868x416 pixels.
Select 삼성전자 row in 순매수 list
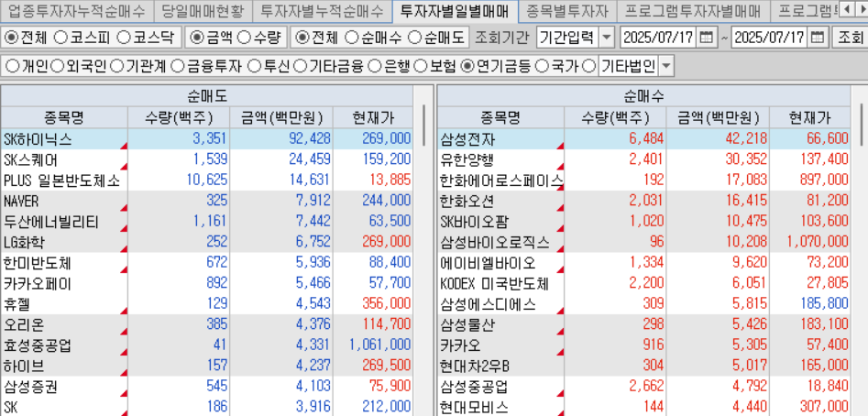coord(643,139)
